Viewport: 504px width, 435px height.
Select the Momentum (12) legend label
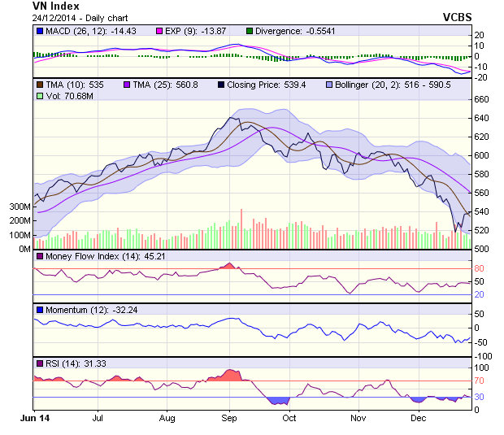click(x=79, y=310)
